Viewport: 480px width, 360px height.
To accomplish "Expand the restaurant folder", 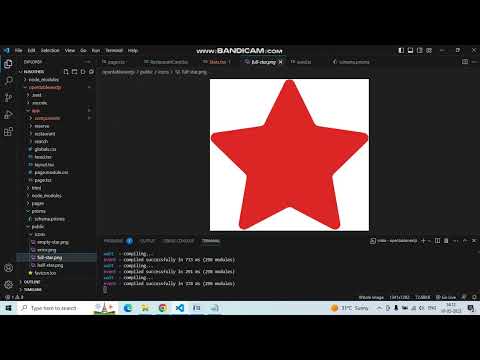I will coord(45,134).
